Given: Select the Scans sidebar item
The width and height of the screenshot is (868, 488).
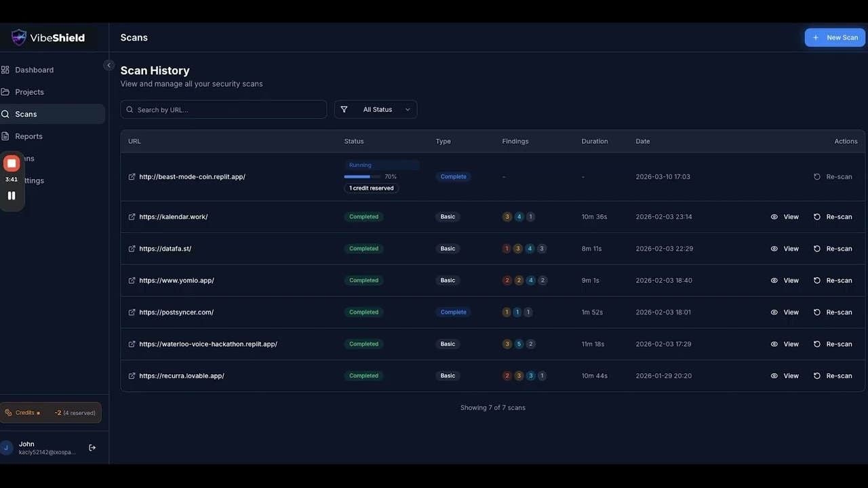Looking at the screenshot, I should [52, 114].
